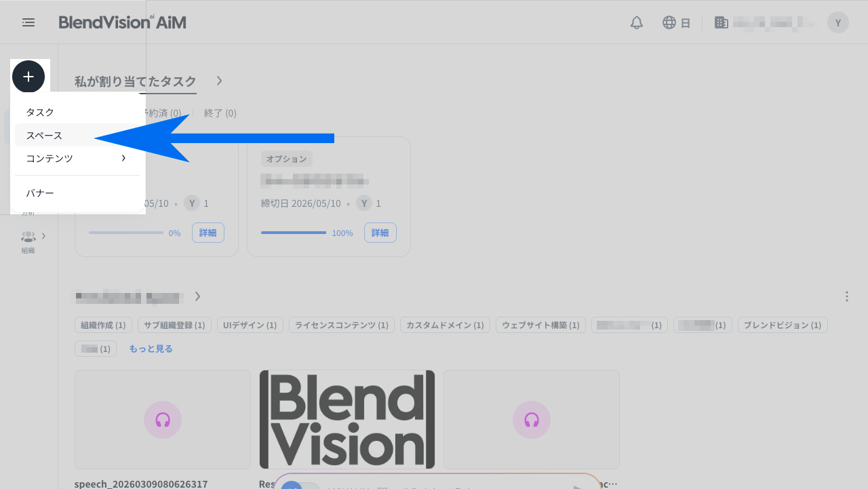This screenshot has width=868, height=489.
Task: Click the BlendVision AiM logo
Action: (122, 22)
